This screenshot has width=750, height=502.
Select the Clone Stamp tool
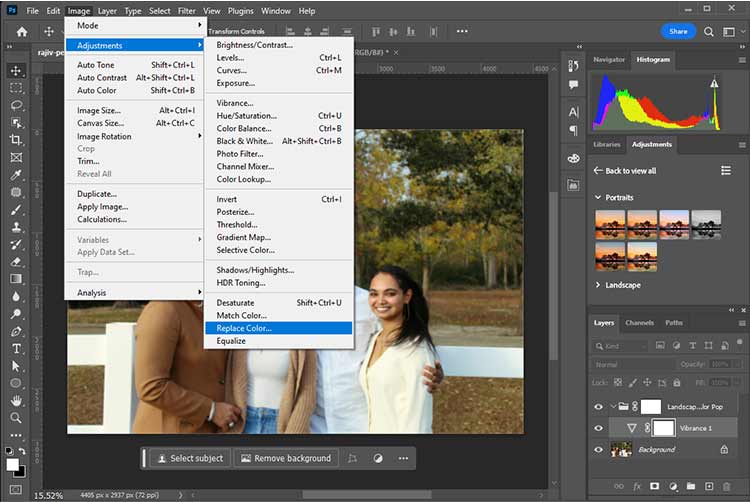click(x=16, y=227)
